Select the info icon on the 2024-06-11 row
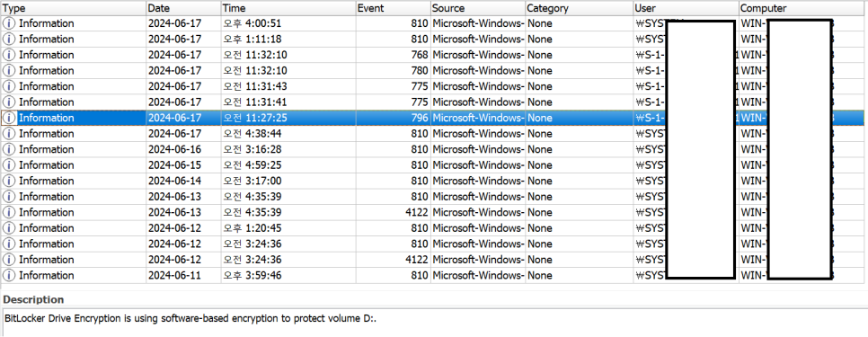868x337 pixels. [x=9, y=276]
